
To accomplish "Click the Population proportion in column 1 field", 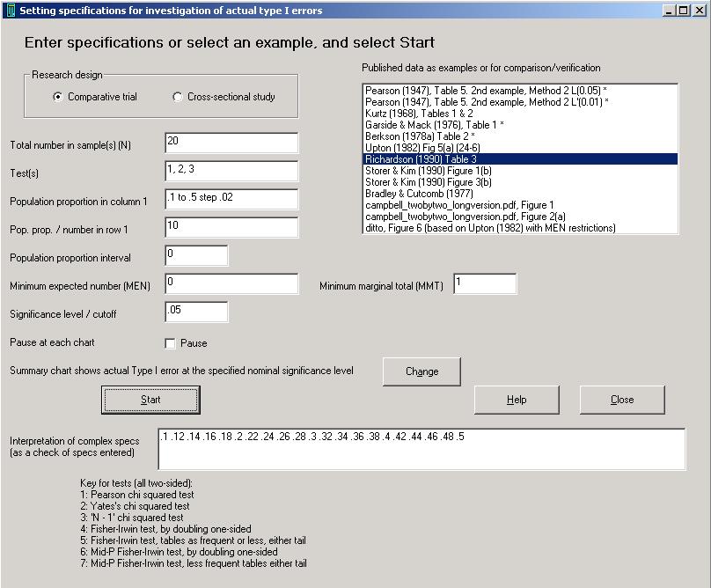I will pos(231,200).
